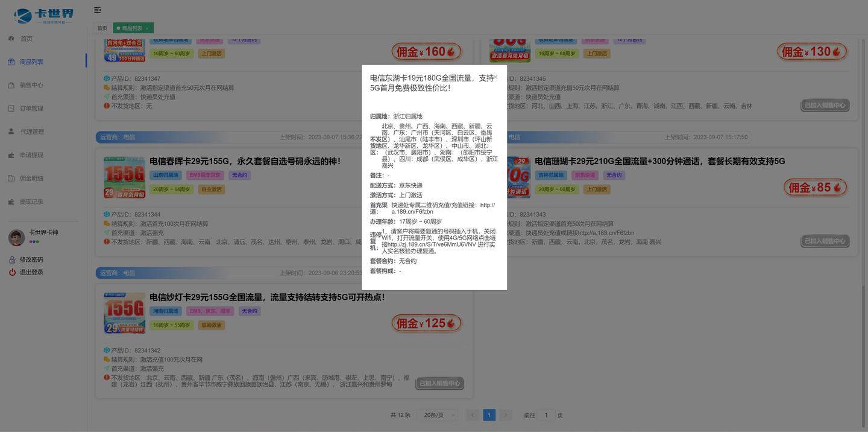Select page 1 in pagination
Viewport: 868px width, 432px height.
[489, 415]
